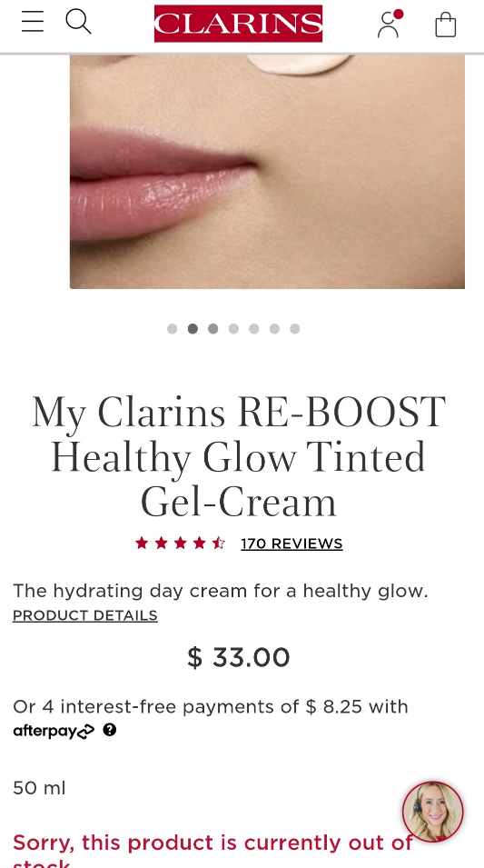Viewport: 484px width, 868px height.
Task: Select the first carousel dot
Action: point(172,329)
